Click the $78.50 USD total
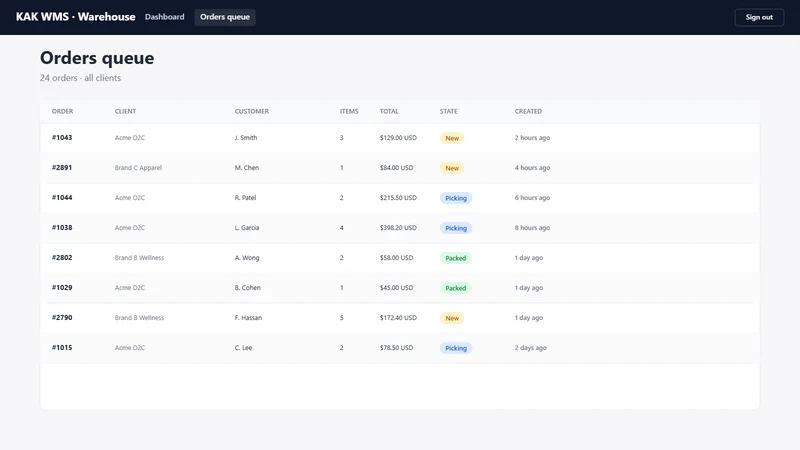The height and width of the screenshot is (450, 800). pyautogui.click(x=396, y=348)
